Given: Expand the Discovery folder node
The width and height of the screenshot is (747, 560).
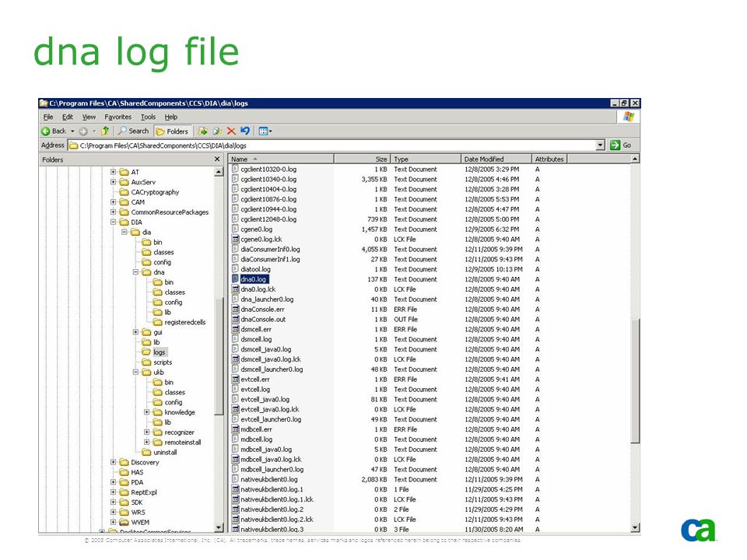Looking at the screenshot, I should click(x=114, y=462).
